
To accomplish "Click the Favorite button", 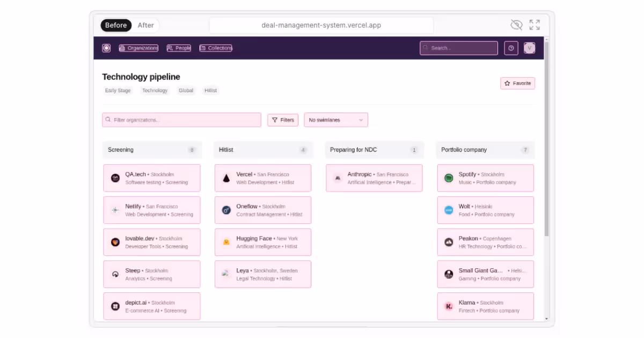I will pos(518,83).
